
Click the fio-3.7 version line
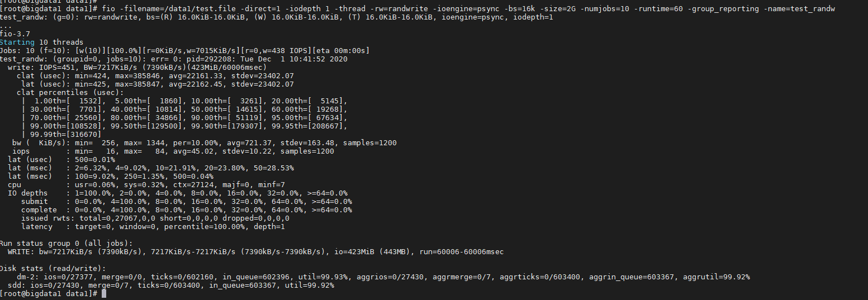coord(15,34)
